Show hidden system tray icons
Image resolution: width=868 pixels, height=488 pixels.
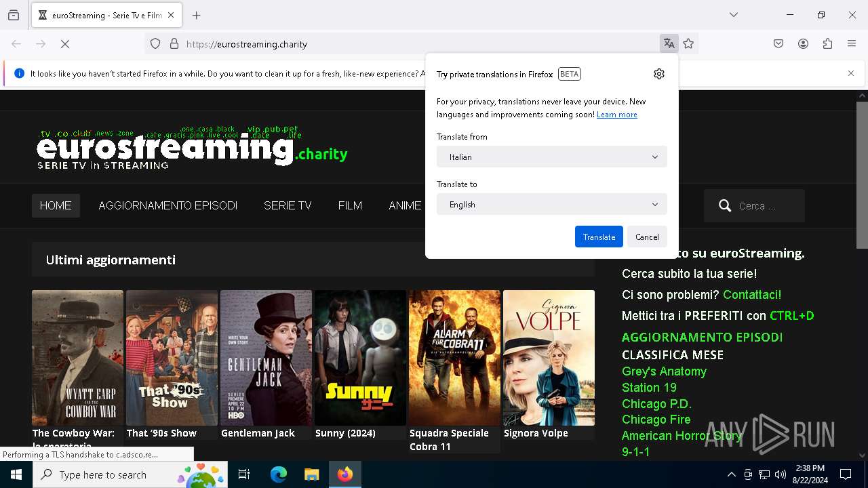coord(731,474)
